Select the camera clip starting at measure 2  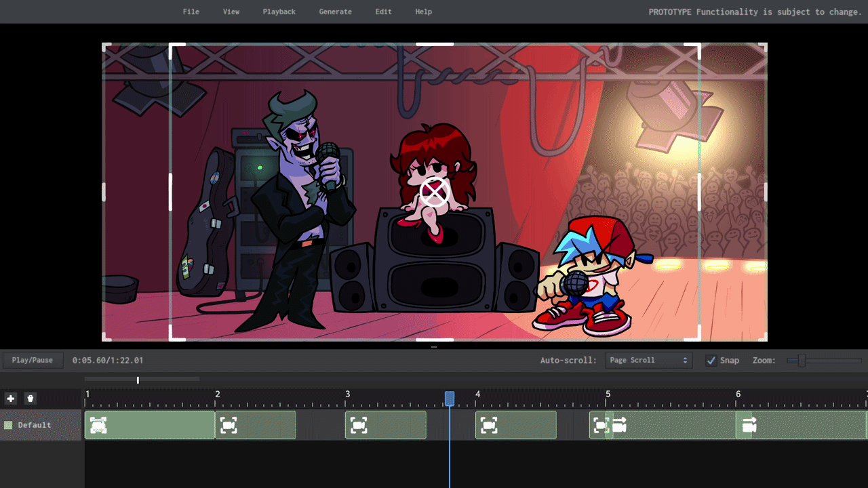coord(256,425)
